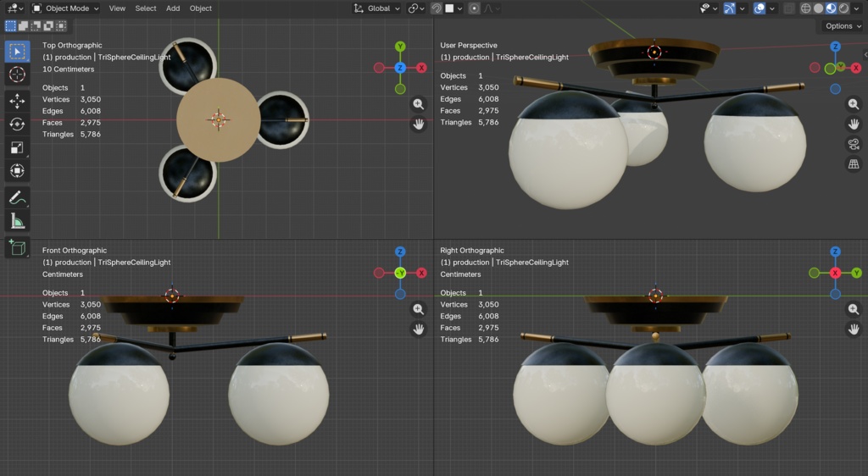Click 'Vertices 3,050' in Front Orthographic stats
The width and height of the screenshot is (868, 476).
71,305
